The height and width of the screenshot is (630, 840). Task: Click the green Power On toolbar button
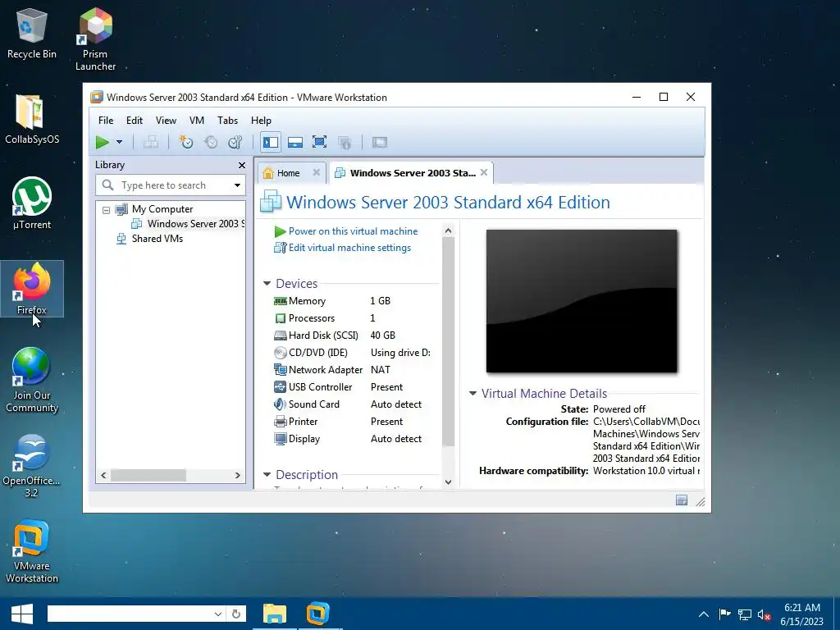[102, 142]
